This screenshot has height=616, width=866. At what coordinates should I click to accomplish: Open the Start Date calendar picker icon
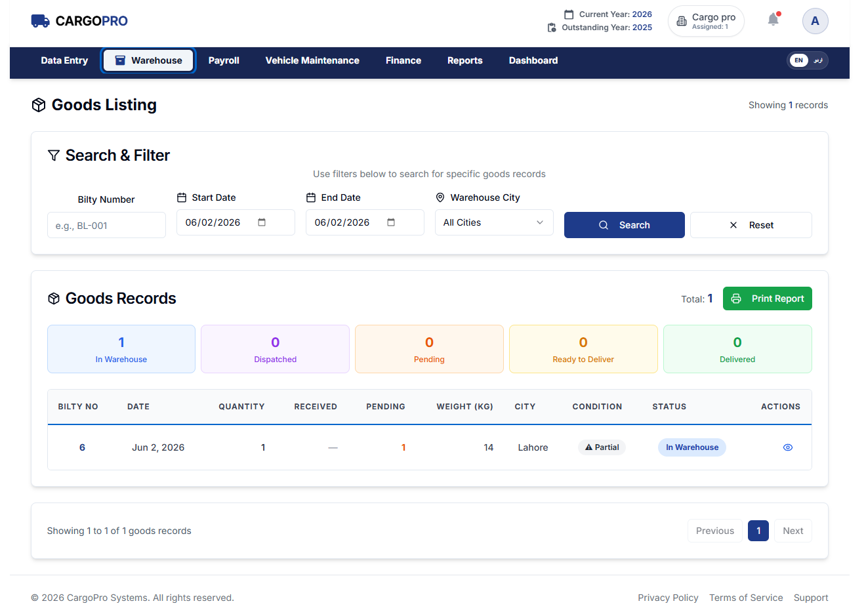(x=262, y=222)
